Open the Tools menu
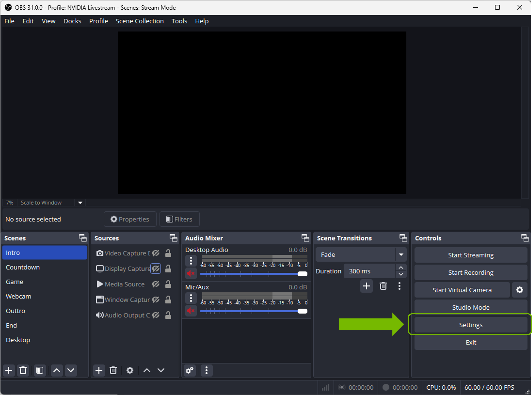Image resolution: width=532 pixels, height=395 pixels. (x=179, y=21)
